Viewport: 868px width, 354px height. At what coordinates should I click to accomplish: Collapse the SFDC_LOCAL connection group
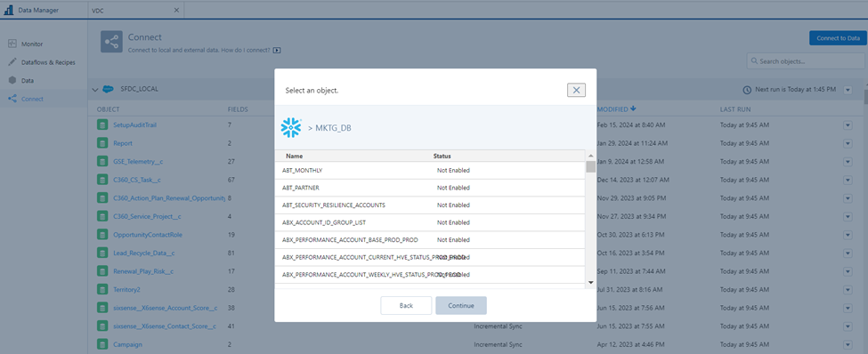(94, 89)
